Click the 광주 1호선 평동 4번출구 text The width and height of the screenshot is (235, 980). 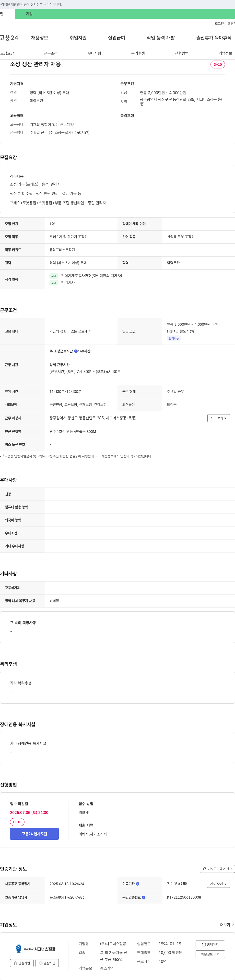pos(73,431)
